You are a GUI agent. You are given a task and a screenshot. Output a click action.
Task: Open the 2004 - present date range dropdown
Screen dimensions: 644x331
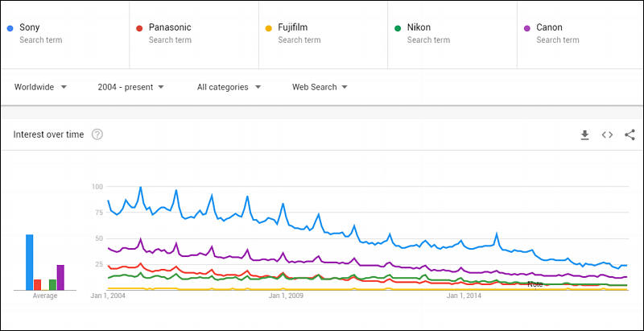130,87
